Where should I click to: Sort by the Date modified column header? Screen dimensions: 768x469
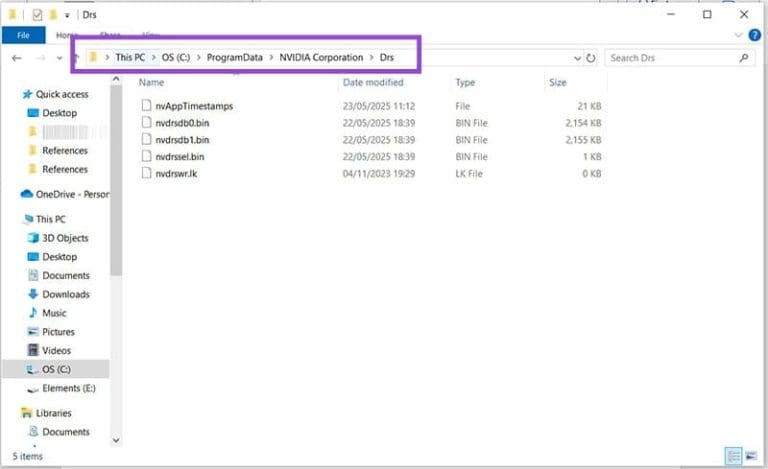372,83
